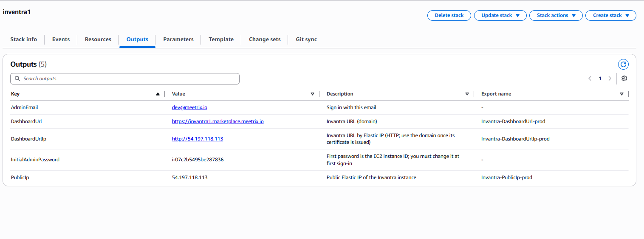Switch to the Parameters tab
The width and height of the screenshot is (644, 239).
pos(178,39)
